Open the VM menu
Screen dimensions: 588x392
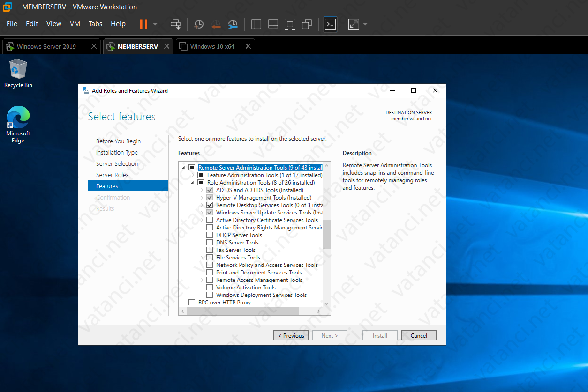(x=75, y=24)
